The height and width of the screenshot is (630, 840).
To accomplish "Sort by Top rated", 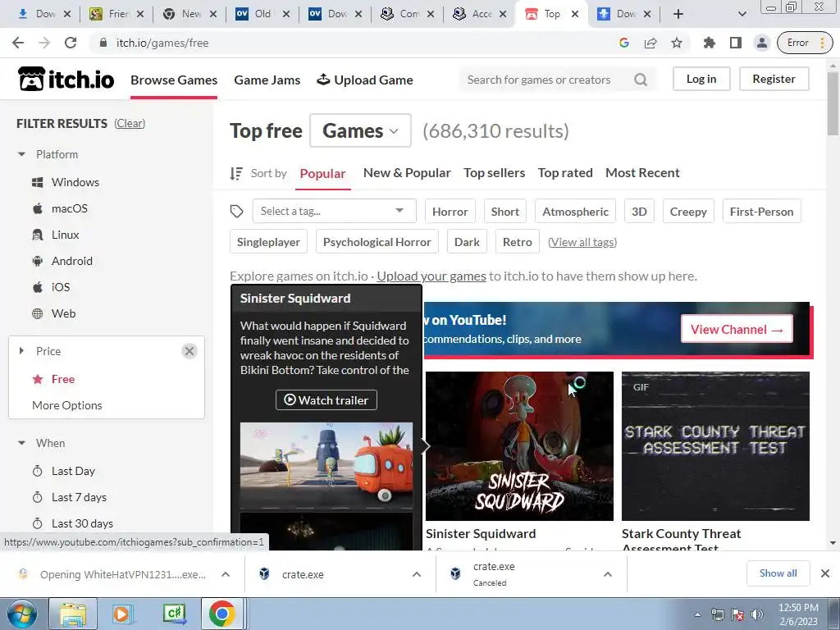I will (565, 173).
